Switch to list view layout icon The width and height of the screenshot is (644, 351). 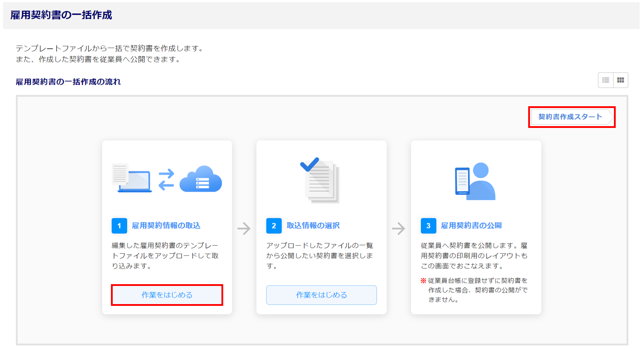pos(606,80)
